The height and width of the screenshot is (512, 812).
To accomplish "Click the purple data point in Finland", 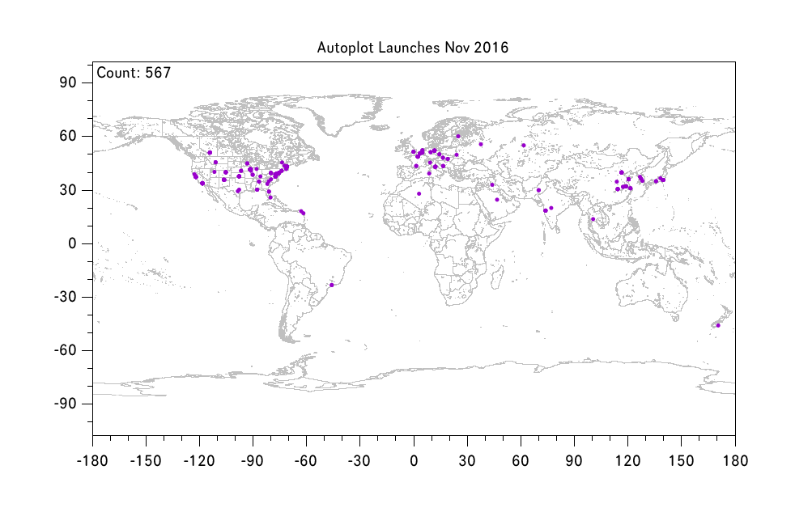I will coord(458,137).
